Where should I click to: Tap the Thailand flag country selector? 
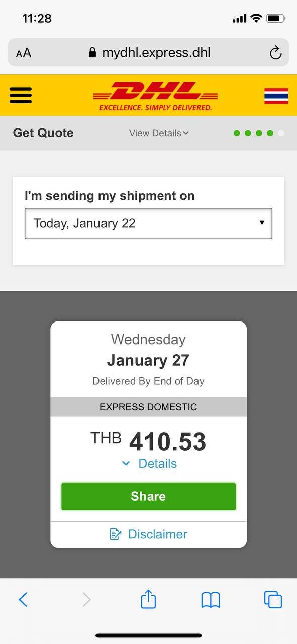(x=276, y=96)
